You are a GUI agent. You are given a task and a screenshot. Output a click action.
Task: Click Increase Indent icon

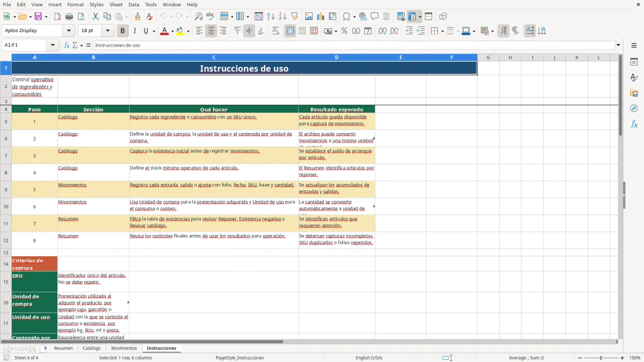pos(409,31)
